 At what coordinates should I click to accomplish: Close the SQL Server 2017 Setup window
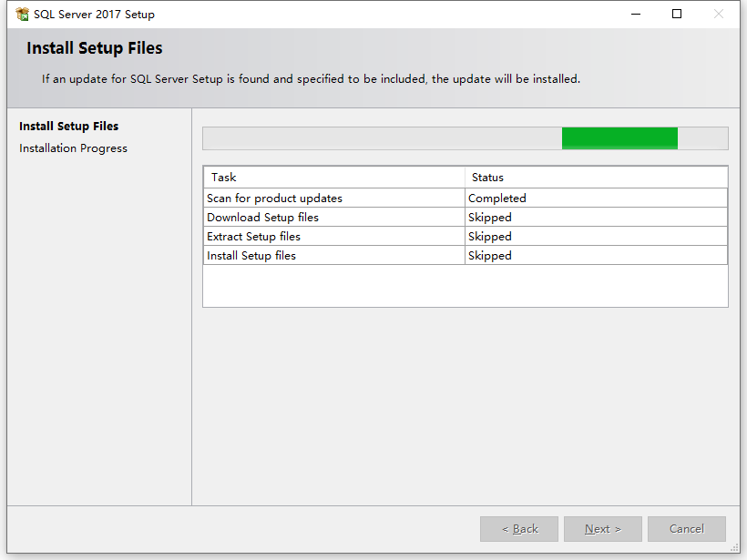coord(719,15)
